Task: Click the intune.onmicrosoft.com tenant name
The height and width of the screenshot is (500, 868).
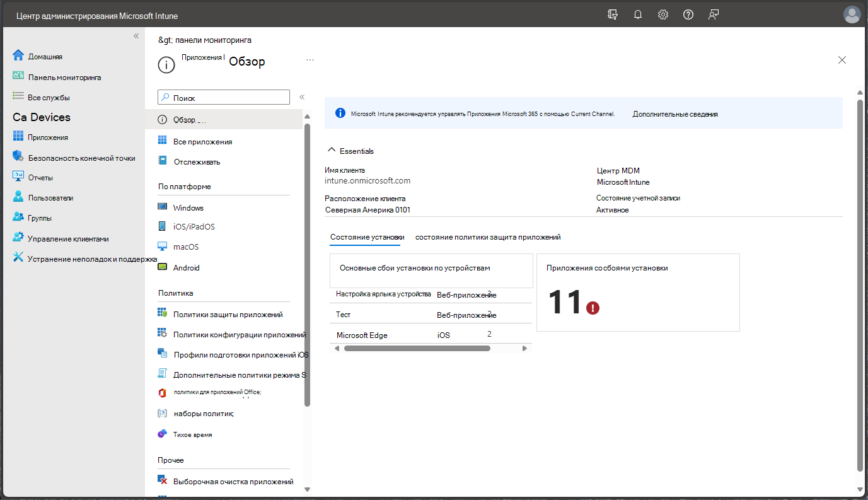Action: [x=367, y=180]
